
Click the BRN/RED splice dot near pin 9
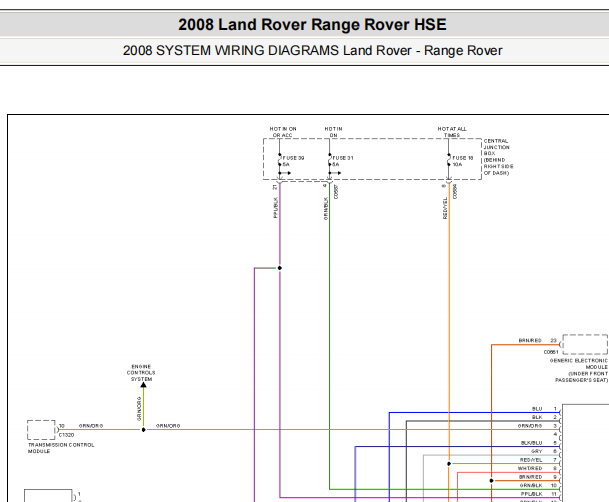(492, 481)
